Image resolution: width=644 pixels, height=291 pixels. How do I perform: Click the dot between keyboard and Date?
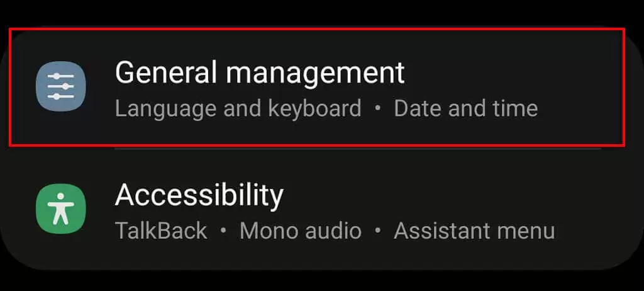click(x=377, y=108)
